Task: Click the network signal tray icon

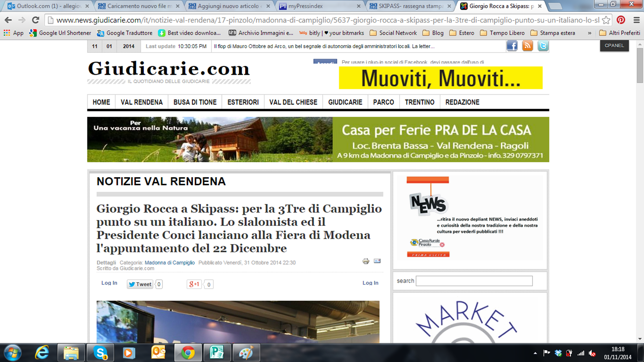Action: click(581, 353)
